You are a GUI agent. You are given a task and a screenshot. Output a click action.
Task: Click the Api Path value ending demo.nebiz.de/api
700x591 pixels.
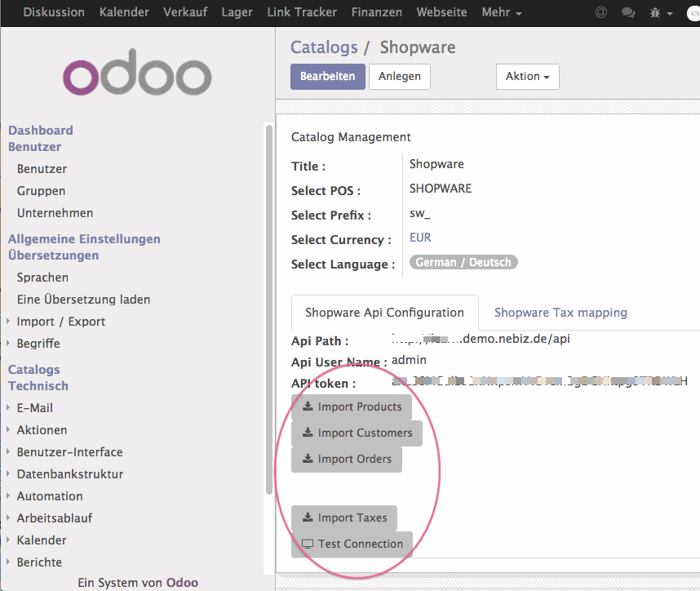[x=481, y=339]
